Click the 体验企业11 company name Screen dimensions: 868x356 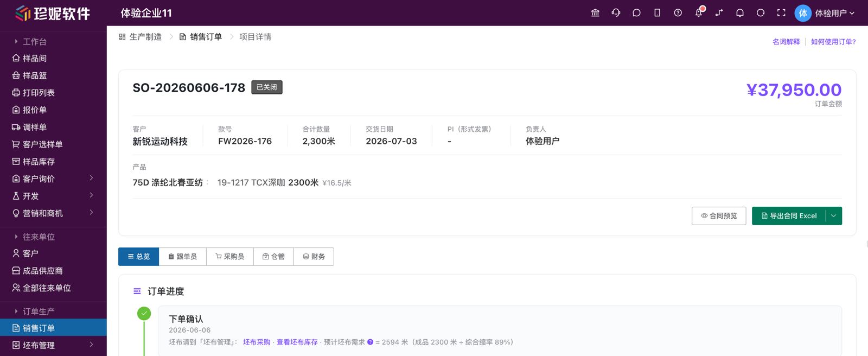(x=146, y=13)
